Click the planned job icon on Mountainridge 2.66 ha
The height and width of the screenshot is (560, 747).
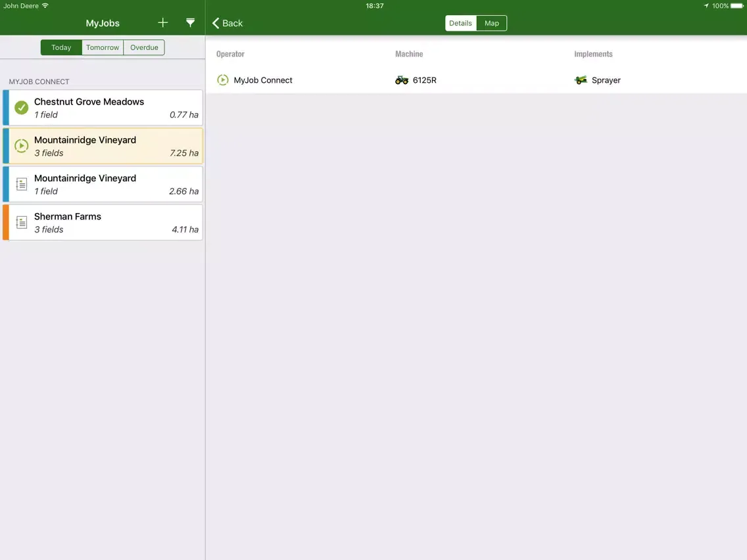pos(22,184)
